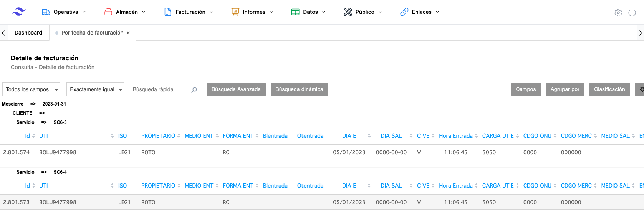
Task: Sort PROPIETARIO column in SC6-4 table
Action: [161, 186]
